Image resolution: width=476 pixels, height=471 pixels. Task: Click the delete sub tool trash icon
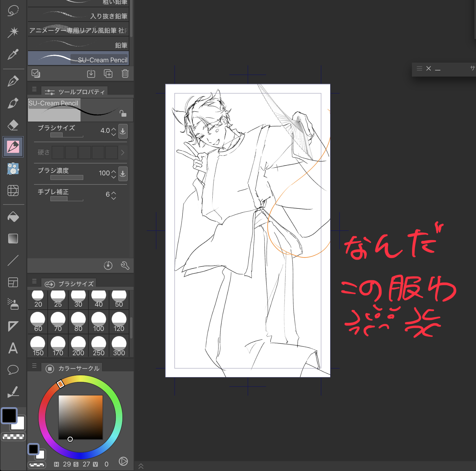coord(125,74)
